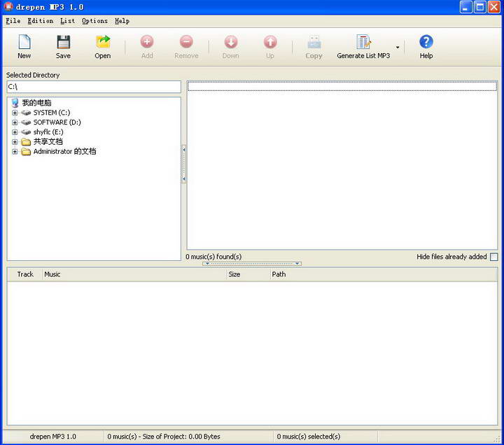504x445 pixels.
Task: Click the '0 music(s) found(s)' label
Action: pos(213,257)
